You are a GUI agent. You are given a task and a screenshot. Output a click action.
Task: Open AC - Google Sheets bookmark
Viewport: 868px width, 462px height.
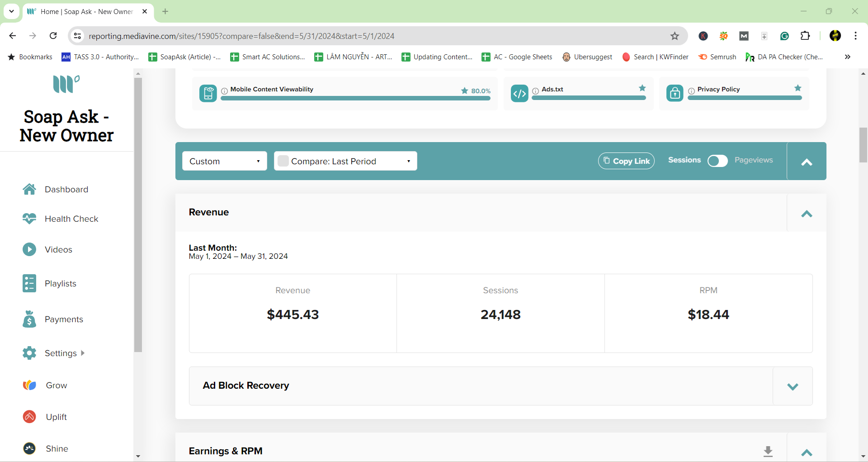[517, 57]
